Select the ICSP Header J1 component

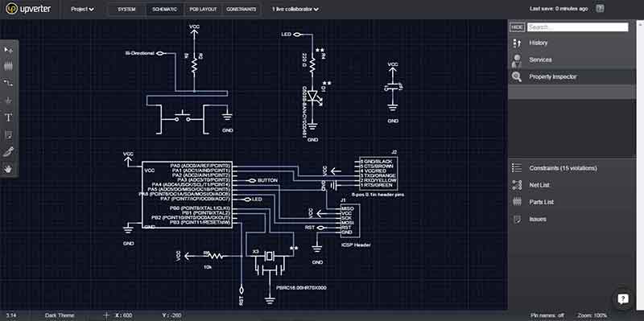[x=350, y=221]
